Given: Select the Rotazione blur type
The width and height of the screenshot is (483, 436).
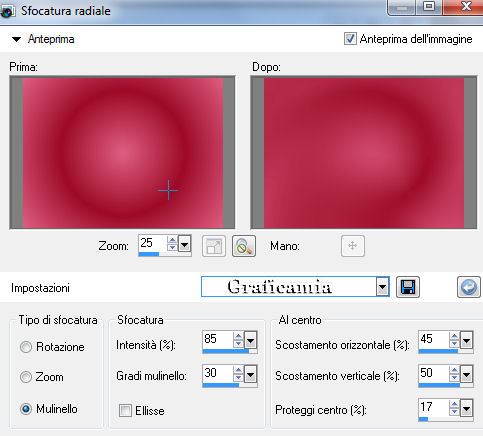Looking at the screenshot, I should [26, 347].
